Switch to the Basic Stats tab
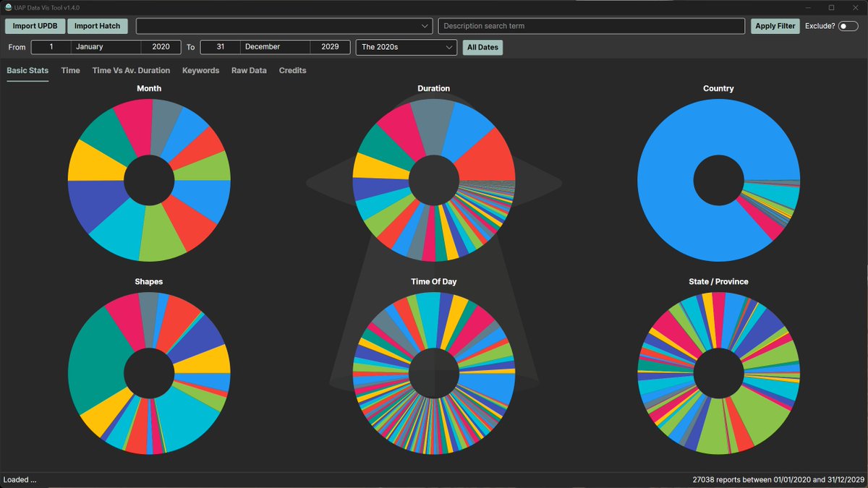 coord(27,71)
